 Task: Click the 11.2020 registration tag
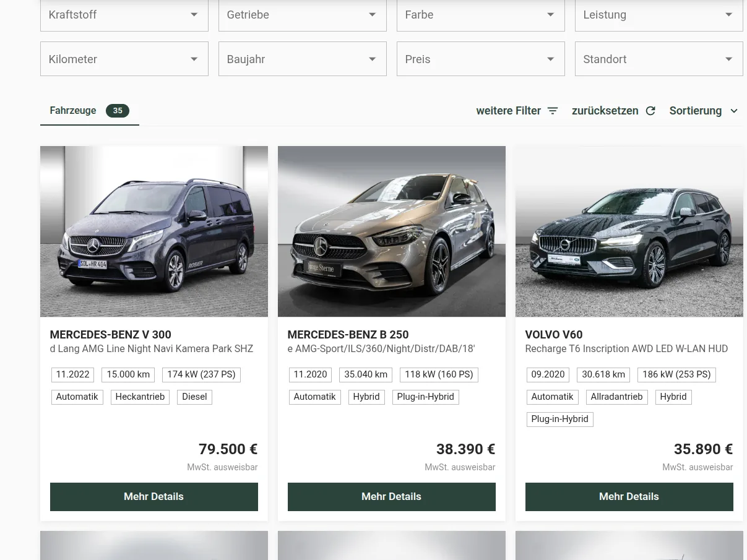coord(311,374)
